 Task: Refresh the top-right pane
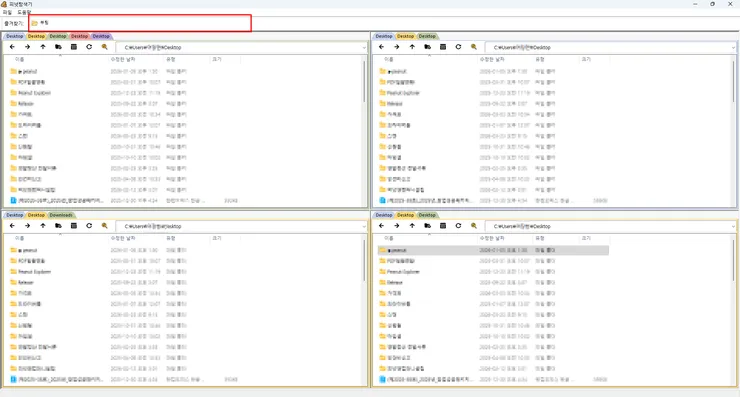pos(458,47)
